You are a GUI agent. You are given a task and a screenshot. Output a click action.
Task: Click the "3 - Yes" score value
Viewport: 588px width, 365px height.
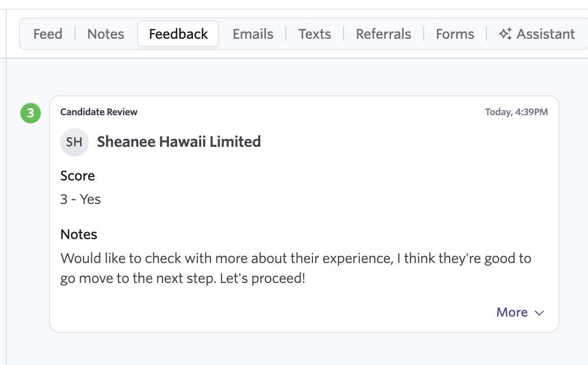point(81,199)
